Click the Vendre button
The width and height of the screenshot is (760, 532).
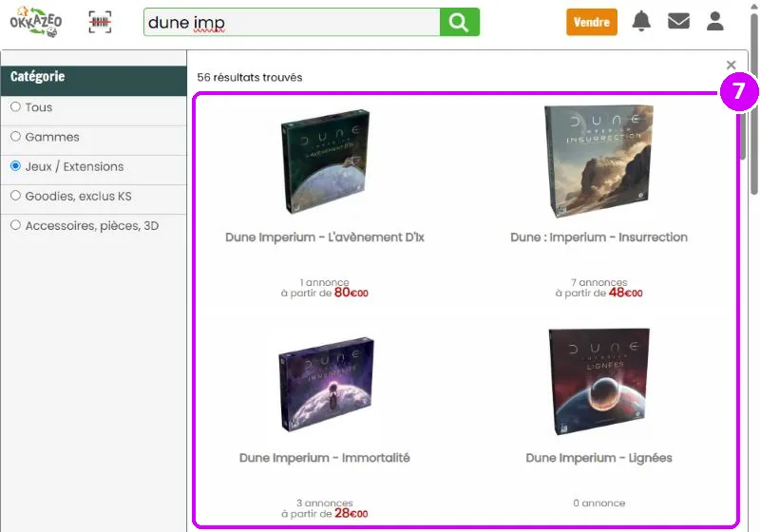[x=591, y=22]
